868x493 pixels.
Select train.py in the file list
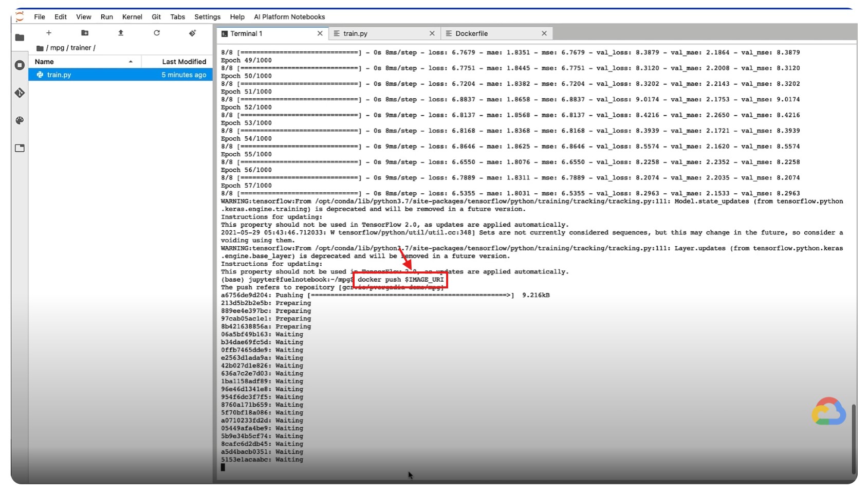tap(59, 75)
